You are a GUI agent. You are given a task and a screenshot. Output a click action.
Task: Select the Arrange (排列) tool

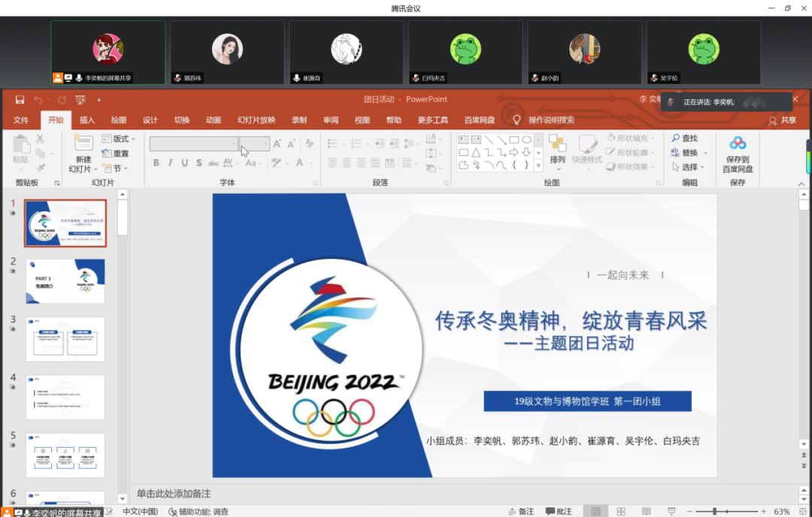557,149
